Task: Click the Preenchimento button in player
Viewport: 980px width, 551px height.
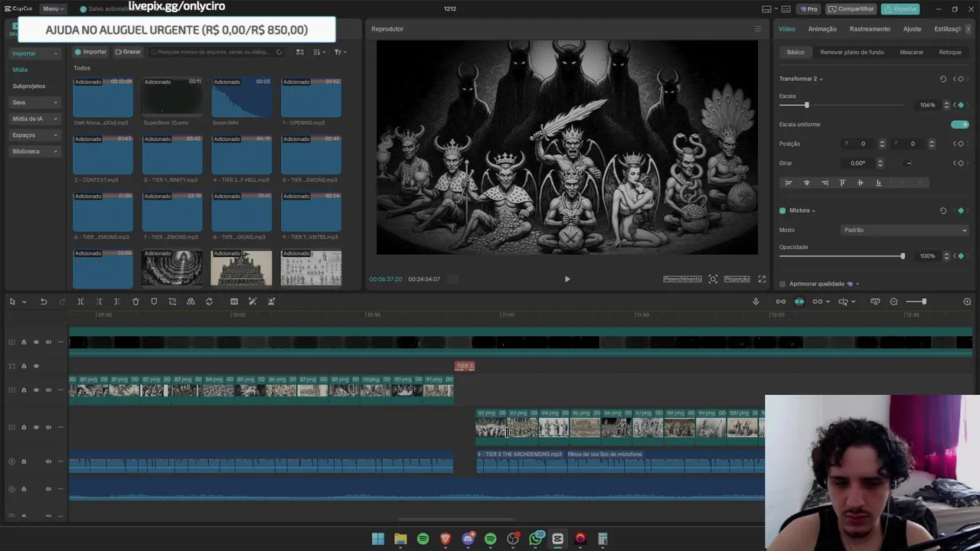Action: 682,279
